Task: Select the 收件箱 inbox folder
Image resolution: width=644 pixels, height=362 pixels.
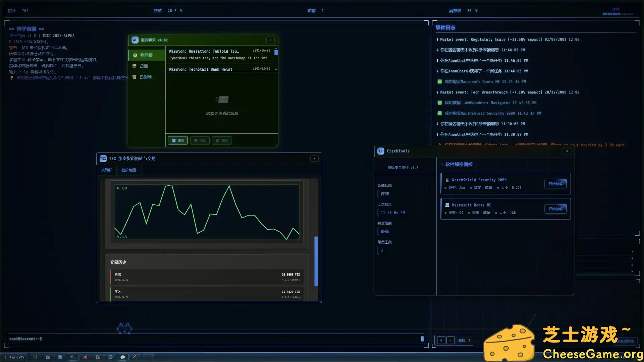Action: tap(146, 55)
